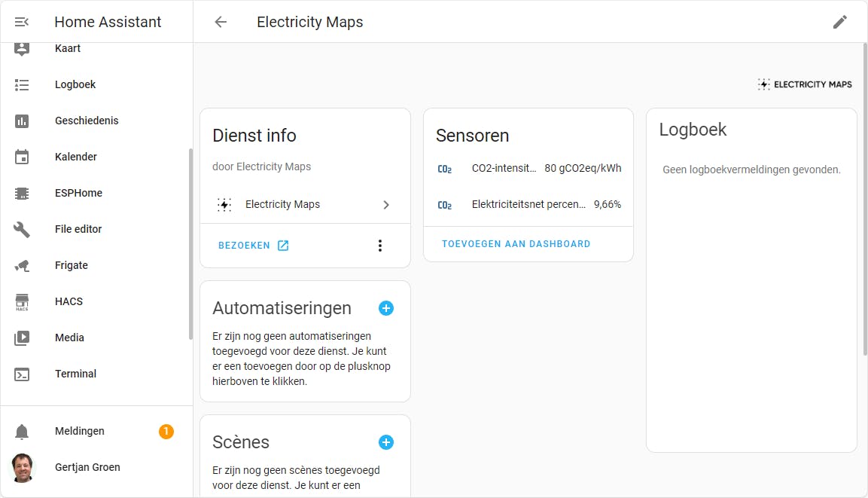Collapse the sidebar with the menu icon

click(x=22, y=22)
